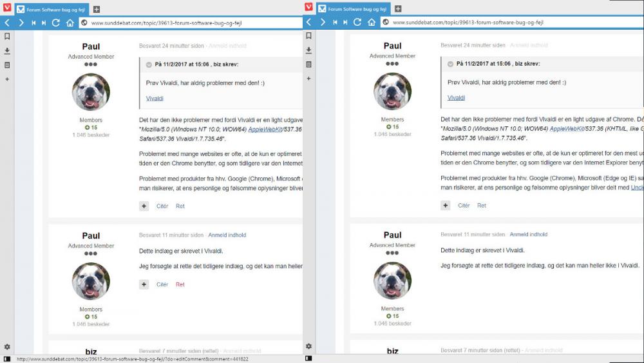Click red 'Ret' link in left window's second post
The height and width of the screenshot is (363, 644).
click(180, 284)
